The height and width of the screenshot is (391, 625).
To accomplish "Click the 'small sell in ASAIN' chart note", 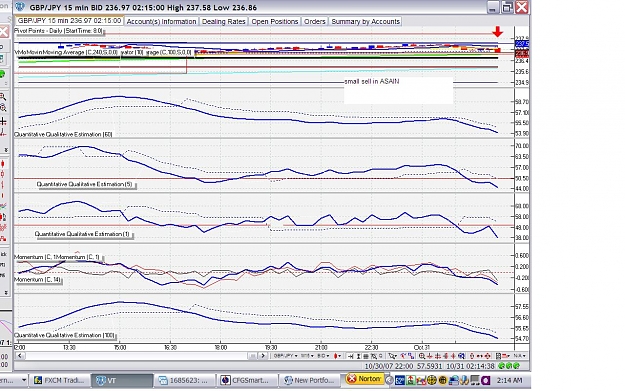I will pyautogui.click(x=371, y=81).
